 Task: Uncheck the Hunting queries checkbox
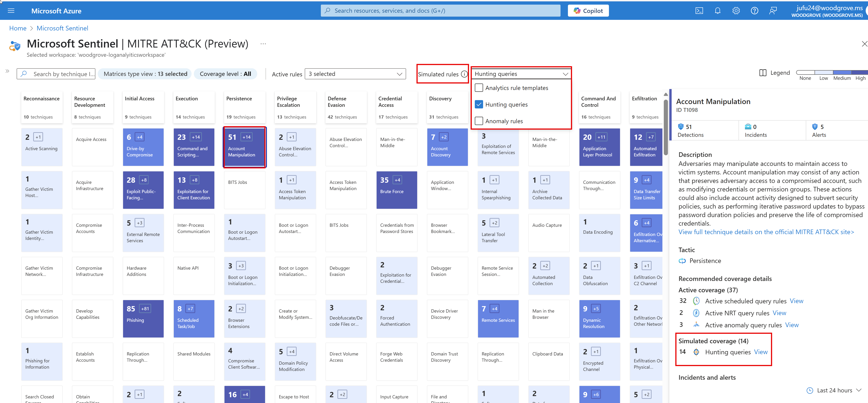pyautogui.click(x=479, y=104)
